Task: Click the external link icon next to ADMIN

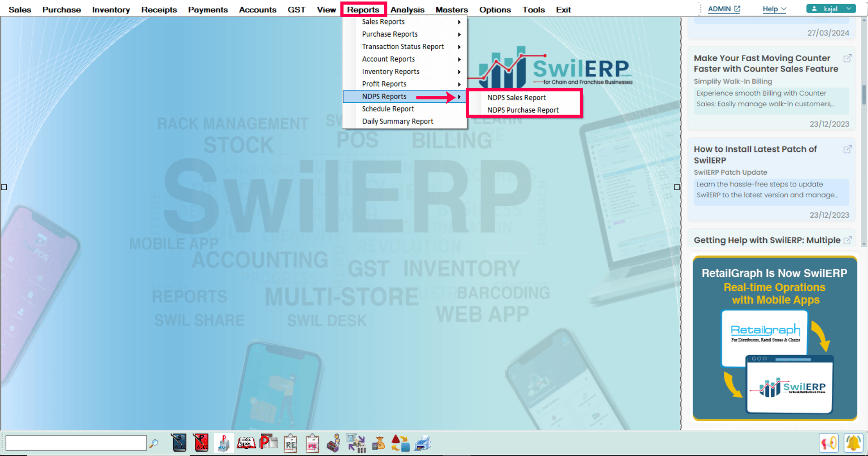Action: (737, 9)
